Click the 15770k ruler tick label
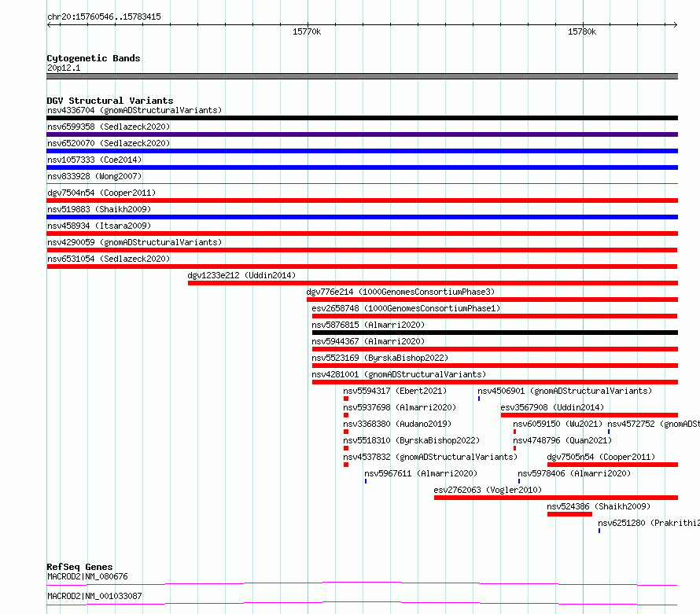This screenshot has width=700, height=614. (307, 31)
